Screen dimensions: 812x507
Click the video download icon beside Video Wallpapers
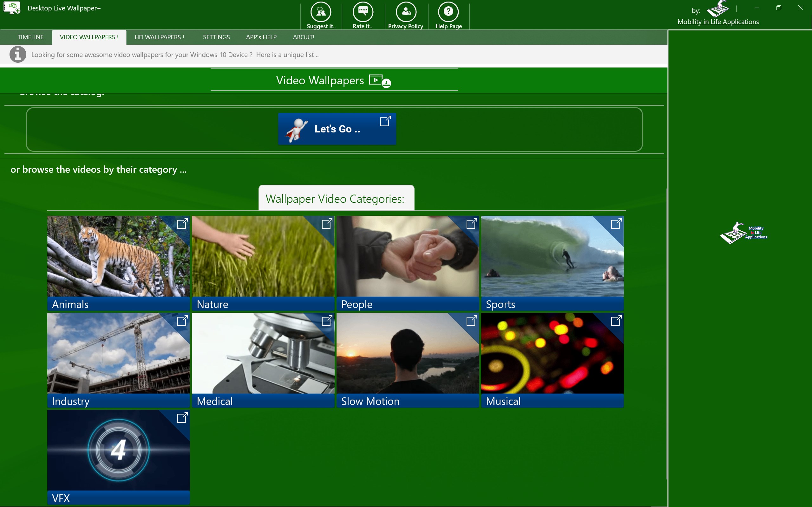[x=380, y=81]
